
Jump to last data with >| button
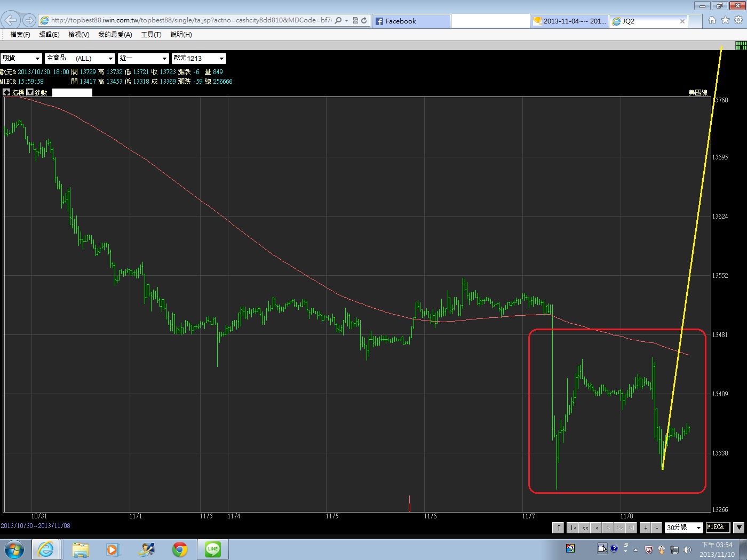click(631, 527)
